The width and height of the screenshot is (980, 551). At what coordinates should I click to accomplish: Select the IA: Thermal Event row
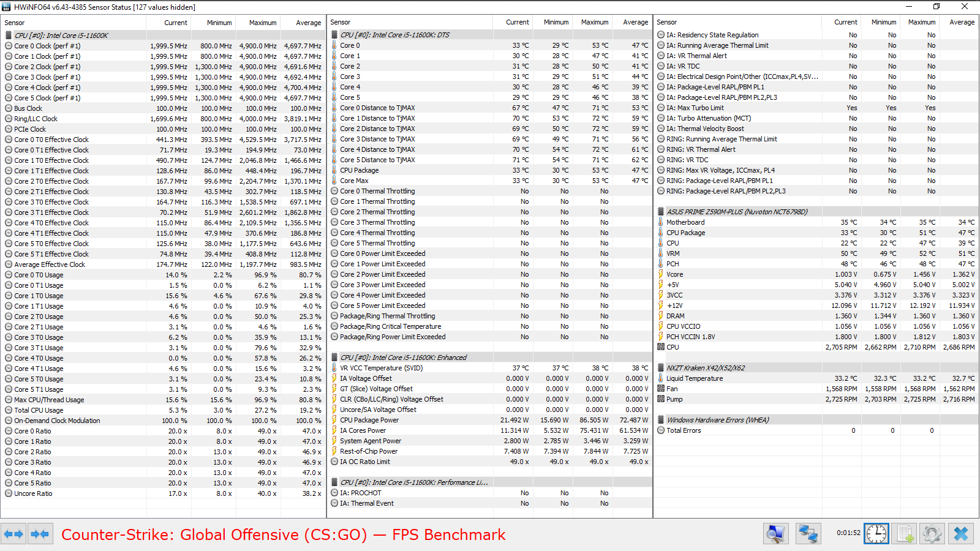coord(489,503)
